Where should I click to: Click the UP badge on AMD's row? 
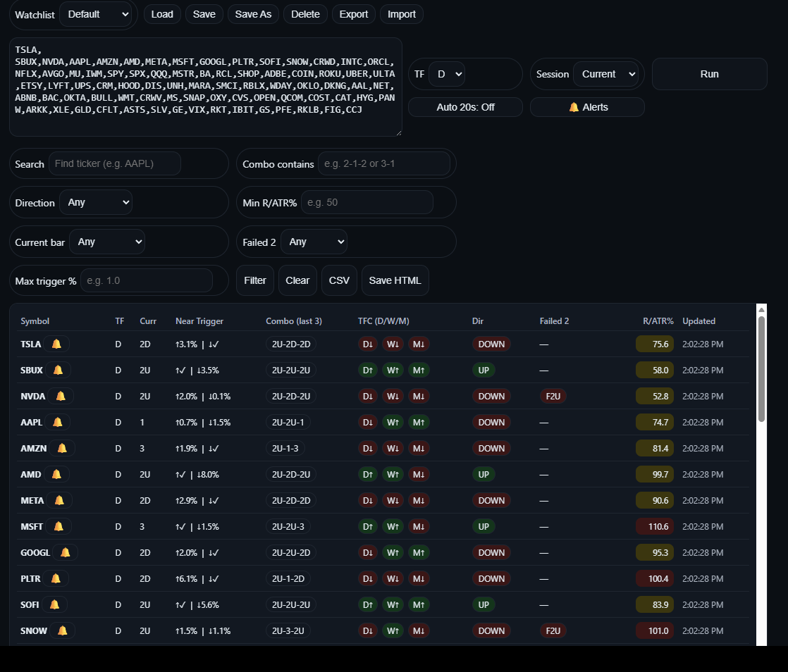coord(484,474)
